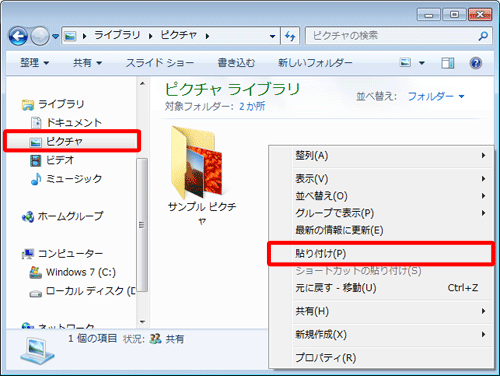Click the library icon in the address bar

(70, 36)
